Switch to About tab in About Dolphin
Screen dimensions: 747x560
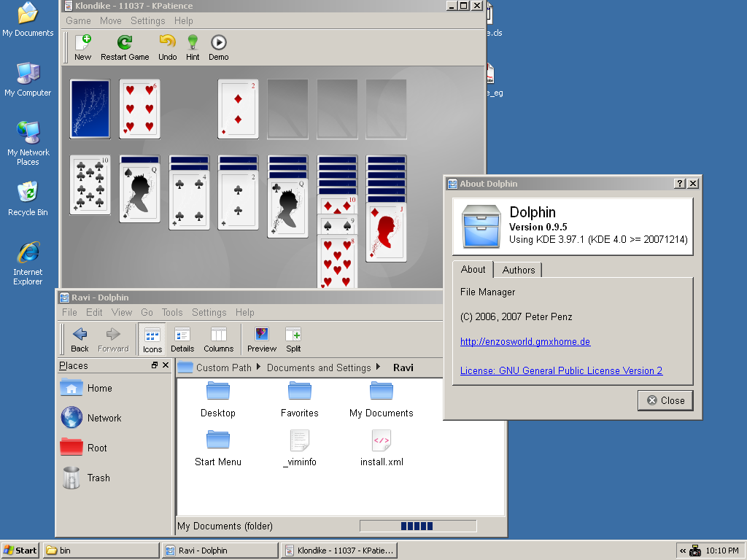(x=473, y=270)
